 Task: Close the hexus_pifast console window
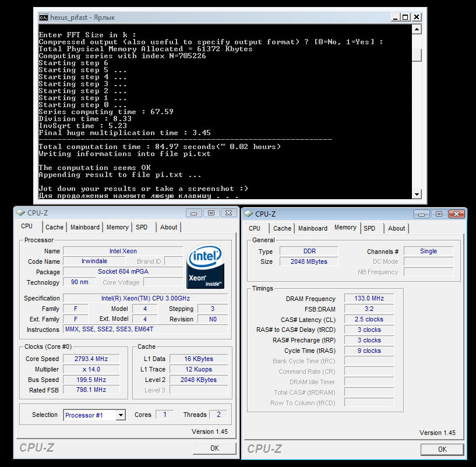[x=417, y=17]
